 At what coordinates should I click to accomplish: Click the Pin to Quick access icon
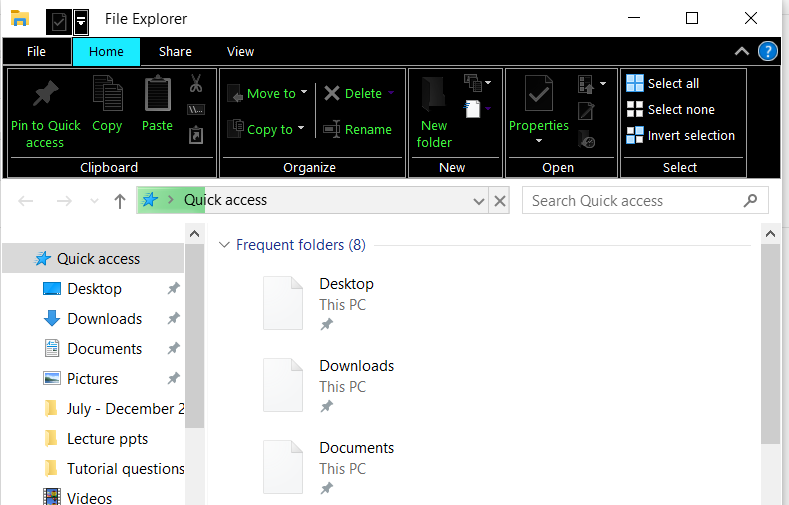click(45, 93)
